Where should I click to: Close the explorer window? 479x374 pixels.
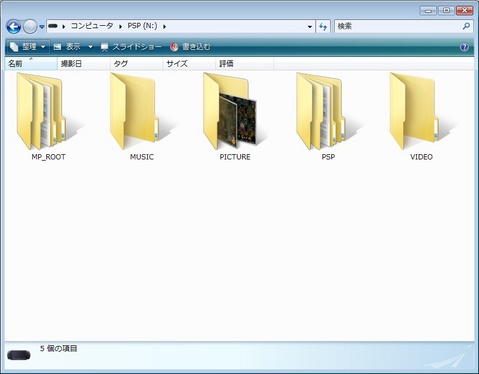(x=464, y=11)
